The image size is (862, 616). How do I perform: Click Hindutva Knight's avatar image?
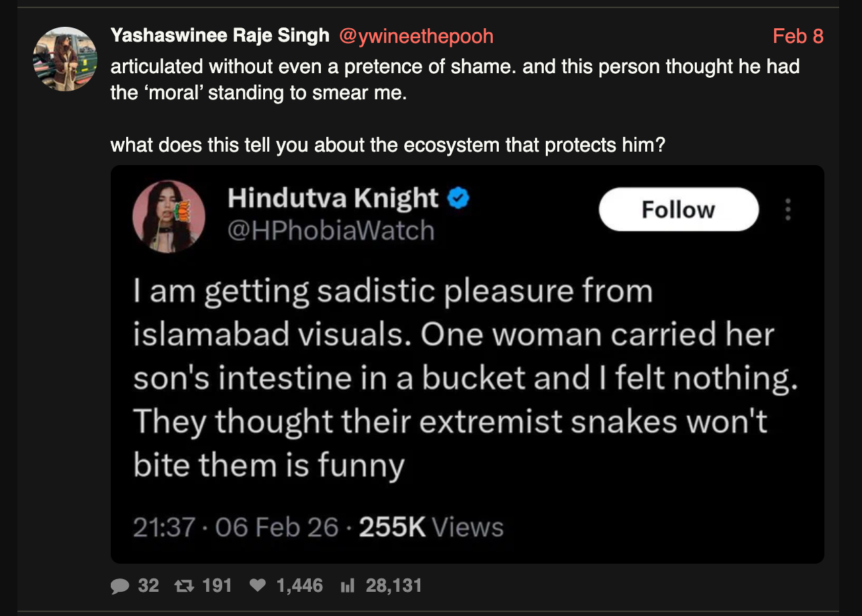click(169, 216)
